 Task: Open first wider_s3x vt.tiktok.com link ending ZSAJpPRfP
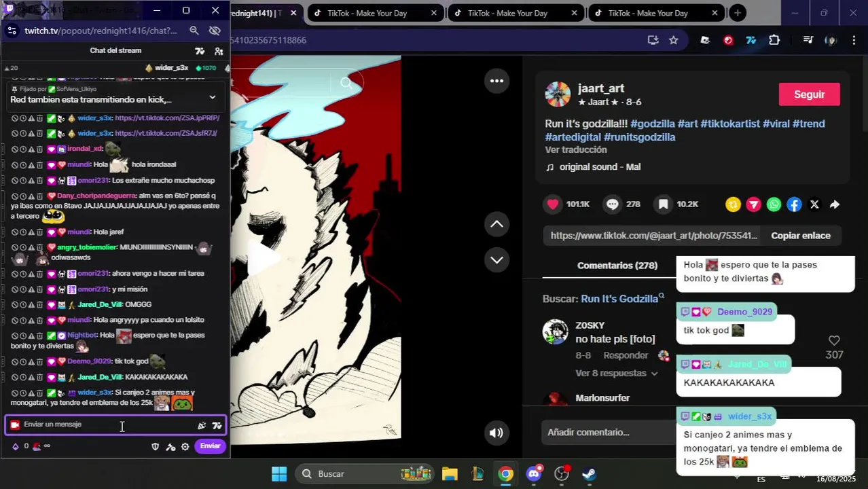click(x=167, y=117)
